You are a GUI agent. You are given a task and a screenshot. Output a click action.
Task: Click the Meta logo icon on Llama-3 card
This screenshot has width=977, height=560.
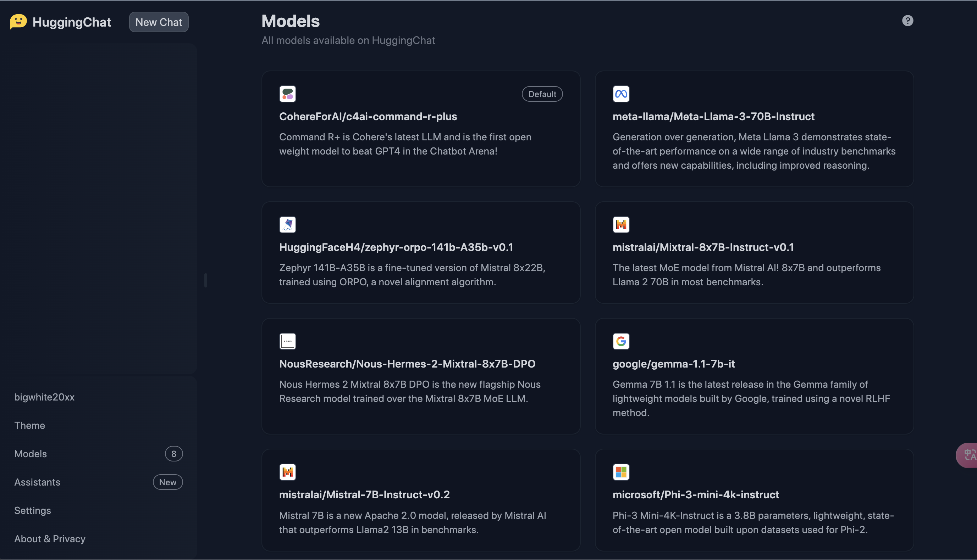(x=621, y=94)
